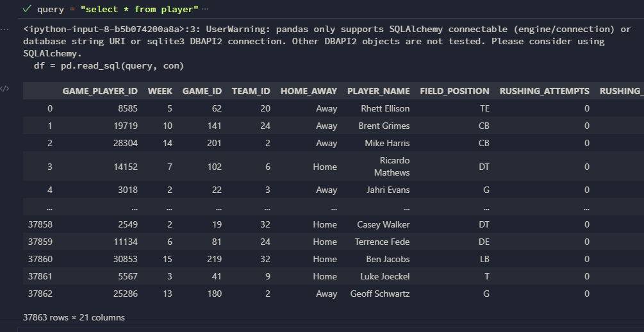644x332 pixels.
Task: Click the Rhett Ellison player name cell
Action: (385, 108)
